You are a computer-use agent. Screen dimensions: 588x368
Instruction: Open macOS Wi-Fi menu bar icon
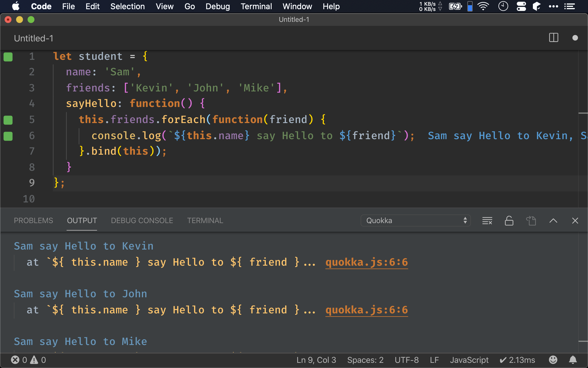(483, 6)
